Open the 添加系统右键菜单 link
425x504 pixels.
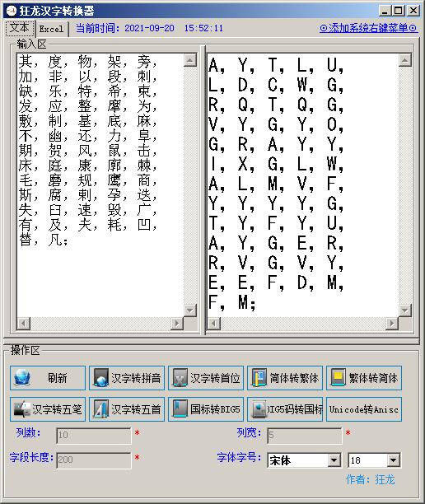point(369,28)
